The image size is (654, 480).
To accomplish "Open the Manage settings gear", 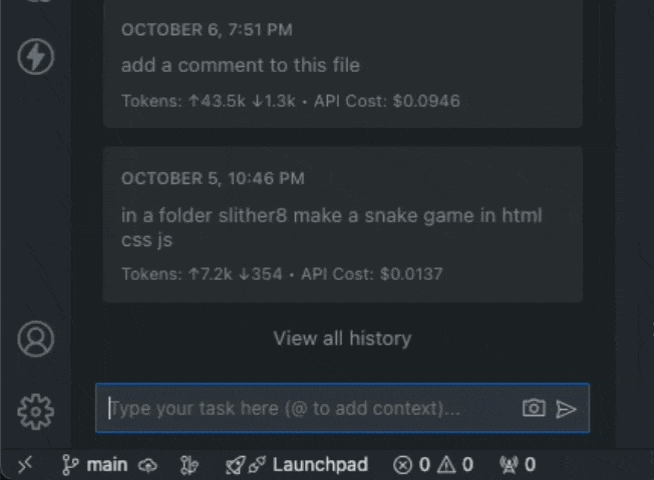I will (36, 409).
